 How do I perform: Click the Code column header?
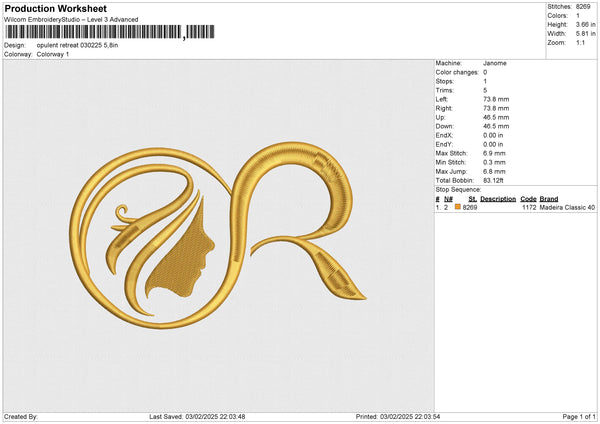[528, 198]
